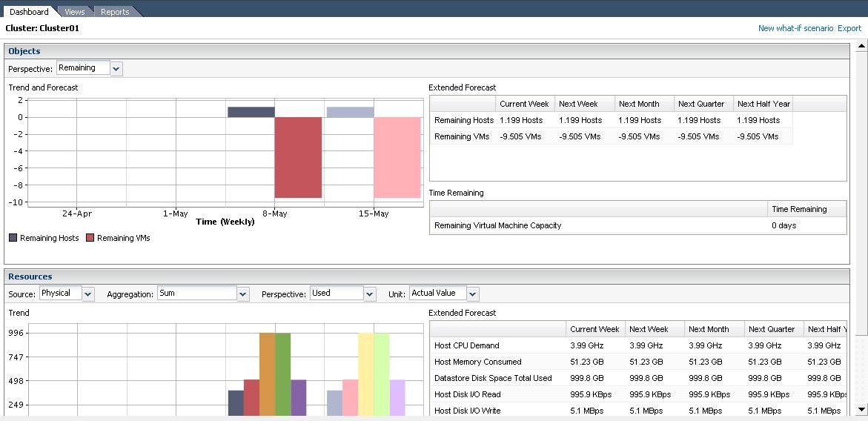
Task: Click the Remaining Virtual Machine Capacity row
Action: (498, 225)
